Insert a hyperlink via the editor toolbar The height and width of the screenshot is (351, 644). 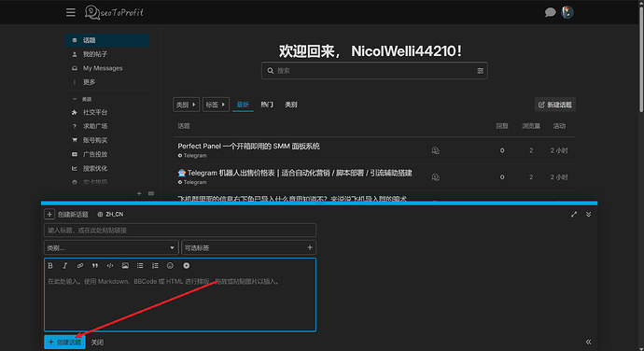coord(80,266)
